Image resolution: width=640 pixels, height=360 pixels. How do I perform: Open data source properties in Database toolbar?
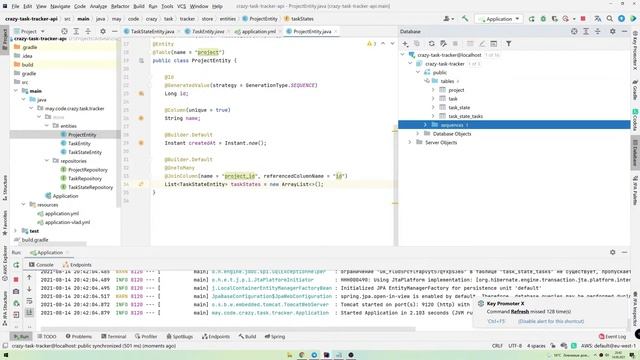443,44
